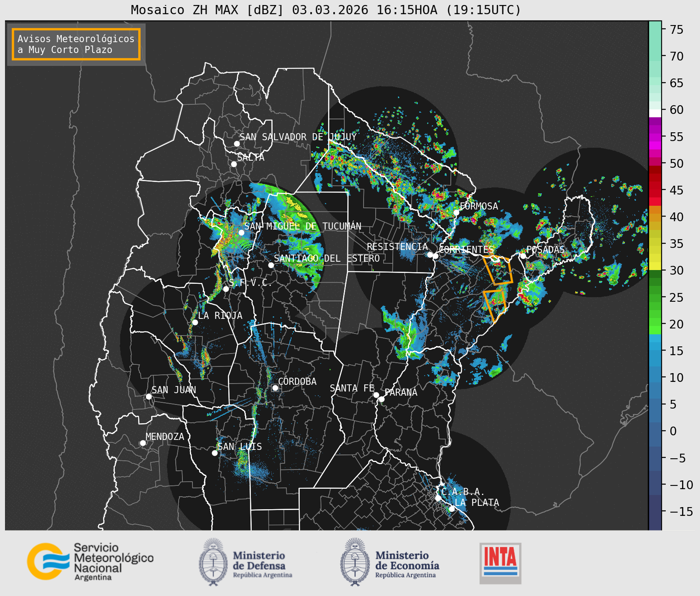Click the green 25 dBZ band on colorbar
Image resolution: width=700 pixels, height=596 pixels.
655,298
